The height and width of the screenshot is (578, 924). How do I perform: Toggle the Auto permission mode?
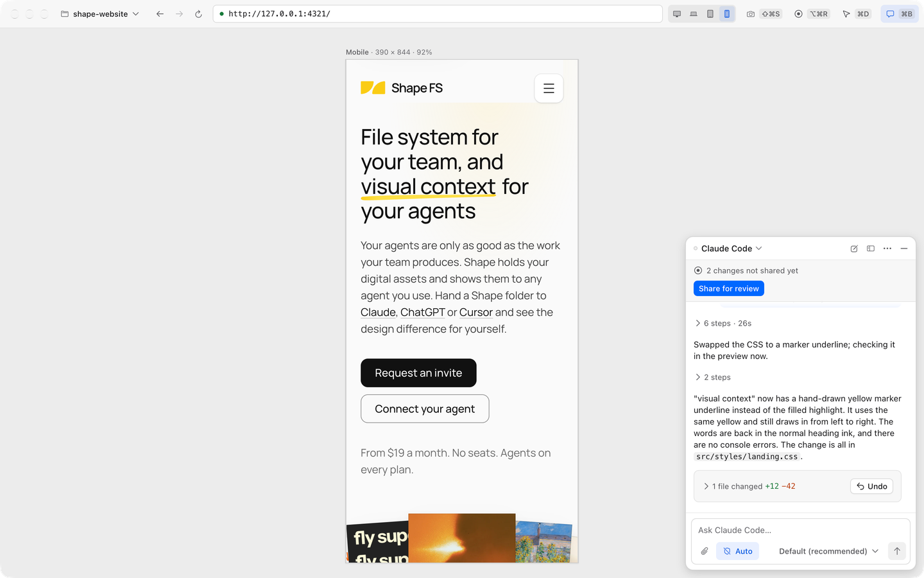point(737,551)
